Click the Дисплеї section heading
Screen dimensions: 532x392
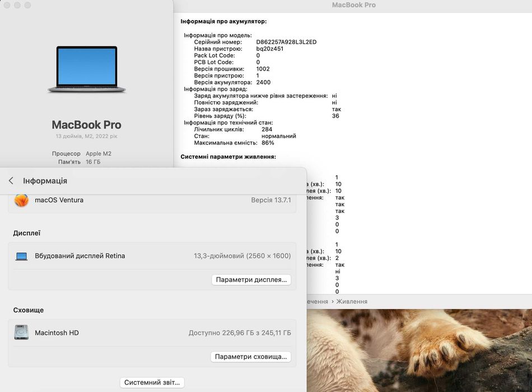27,233
